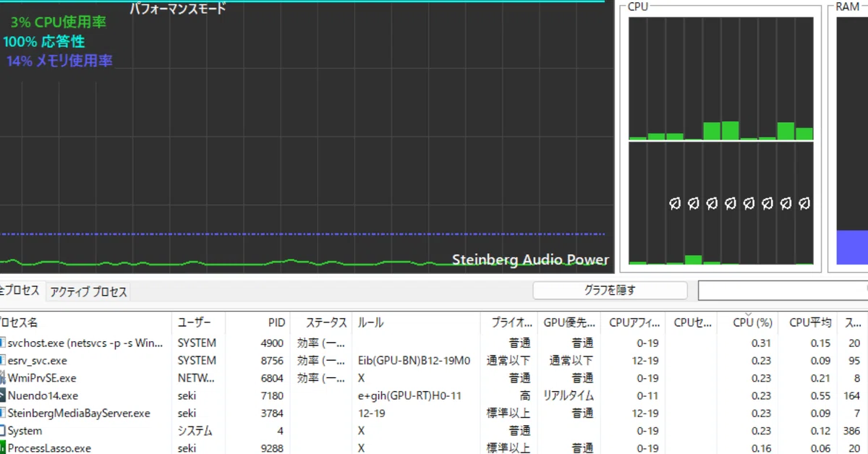Click the 0.31 CPU (%) value
The width and height of the screenshot is (868, 454).
(x=760, y=343)
